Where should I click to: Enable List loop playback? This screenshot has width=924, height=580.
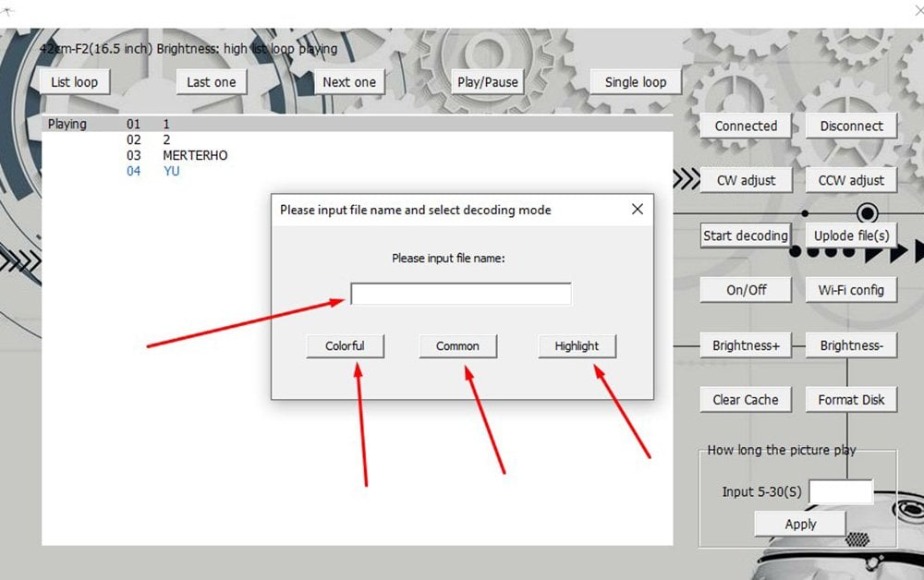coord(75,82)
